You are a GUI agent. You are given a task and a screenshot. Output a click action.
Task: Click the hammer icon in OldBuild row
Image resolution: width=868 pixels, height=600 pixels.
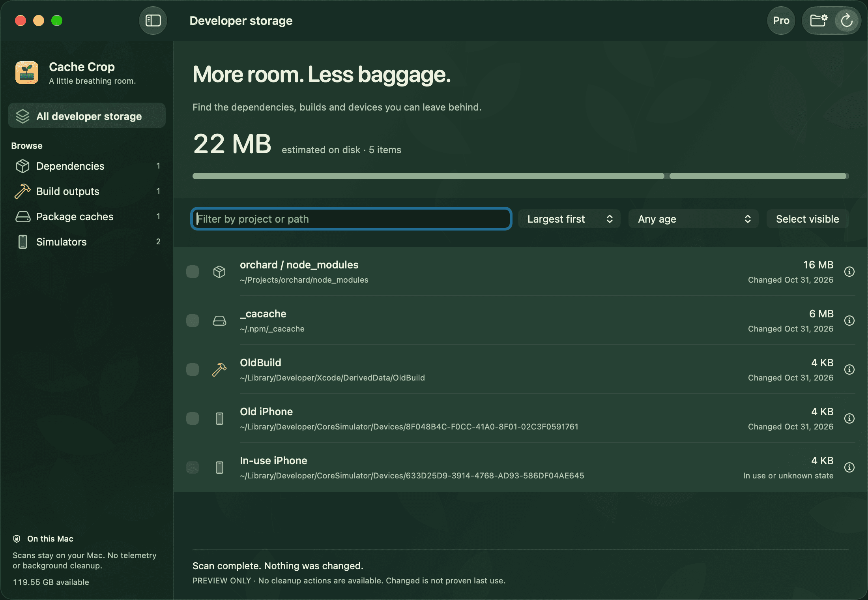[219, 369]
